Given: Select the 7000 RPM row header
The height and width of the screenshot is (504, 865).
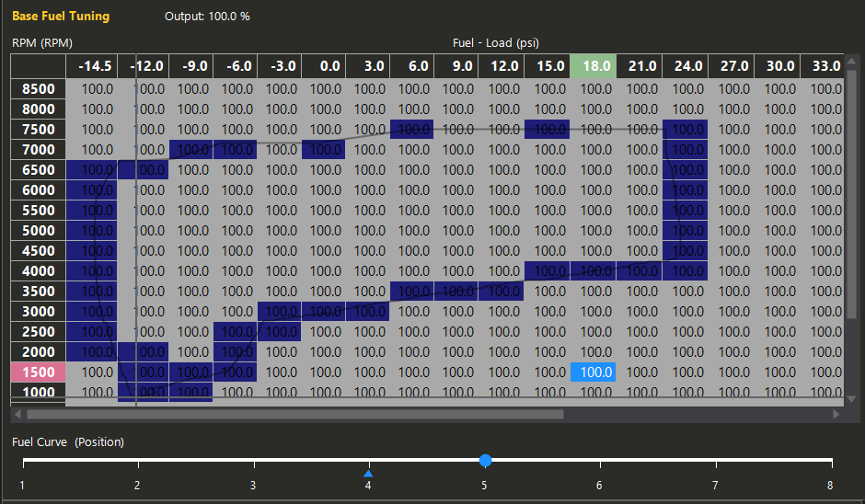Looking at the screenshot, I should tap(38, 149).
